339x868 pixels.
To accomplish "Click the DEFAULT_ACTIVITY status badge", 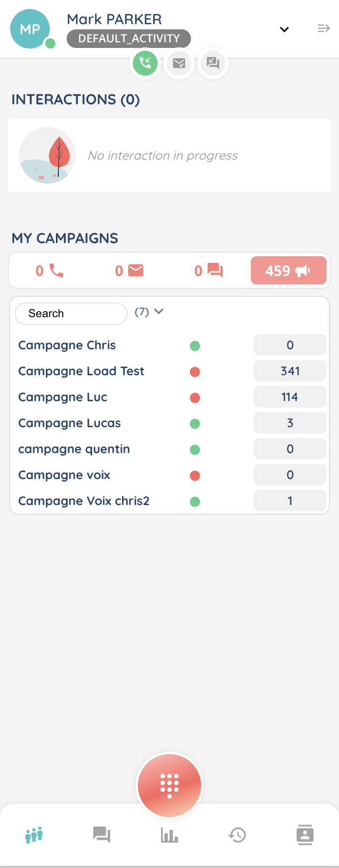I will (129, 39).
